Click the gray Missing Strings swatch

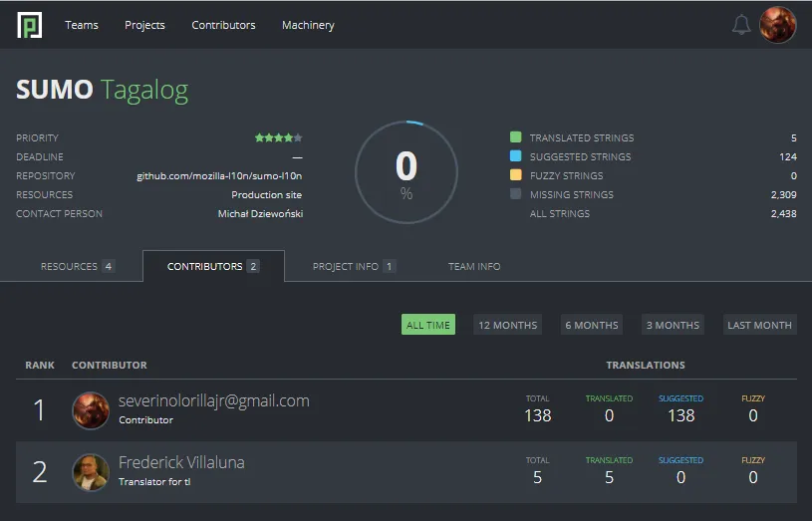point(515,193)
